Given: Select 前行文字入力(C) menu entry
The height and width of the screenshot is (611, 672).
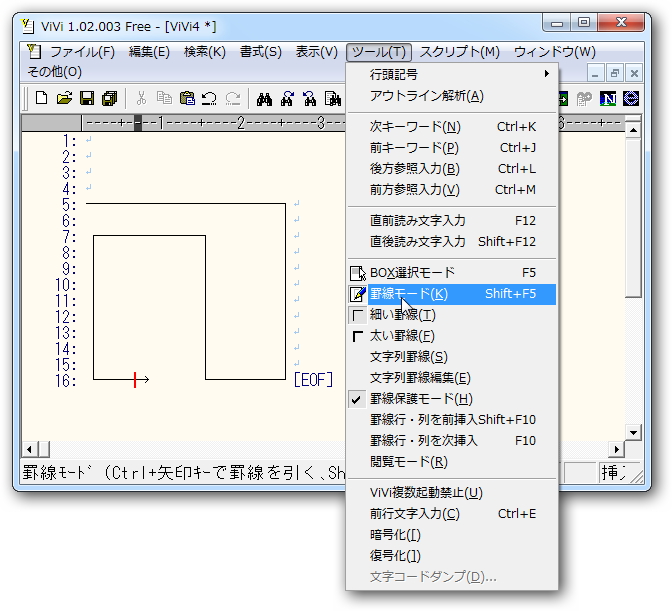Looking at the screenshot, I should (x=451, y=514).
